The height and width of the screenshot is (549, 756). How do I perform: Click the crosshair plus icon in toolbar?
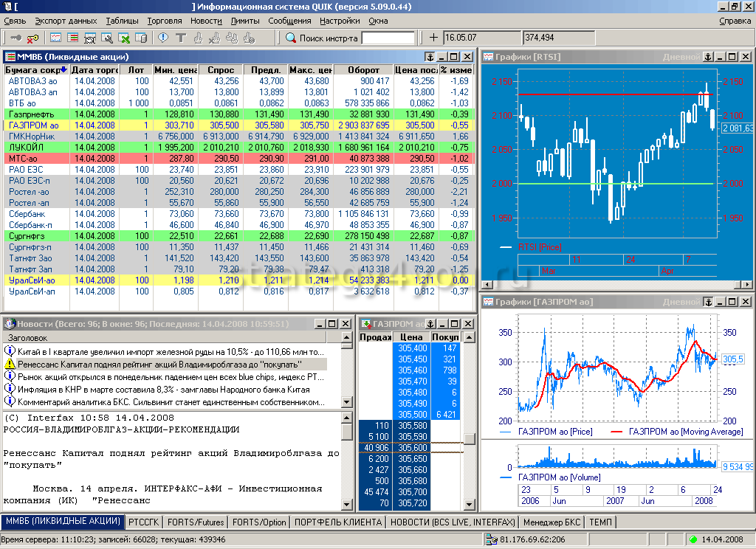click(x=433, y=38)
